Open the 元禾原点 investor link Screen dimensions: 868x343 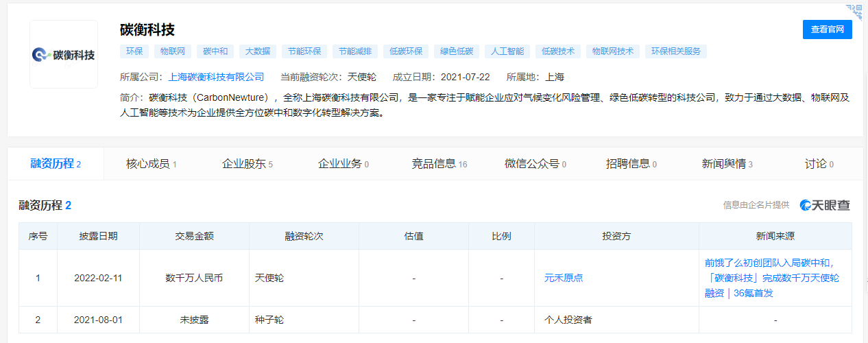click(x=564, y=279)
